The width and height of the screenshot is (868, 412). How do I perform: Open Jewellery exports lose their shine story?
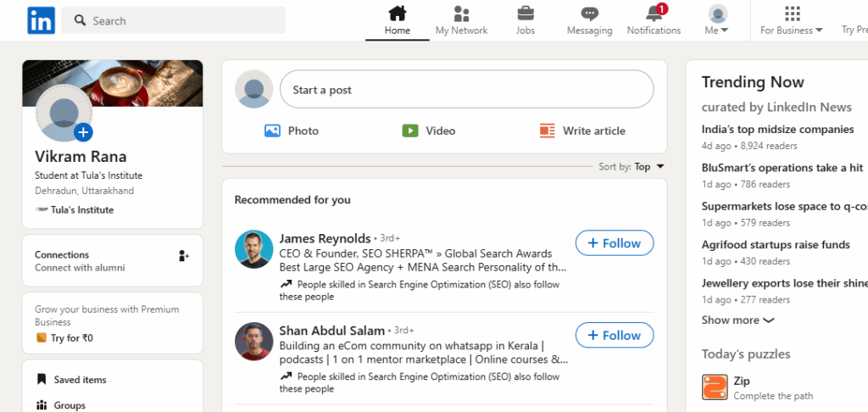point(784,283)
